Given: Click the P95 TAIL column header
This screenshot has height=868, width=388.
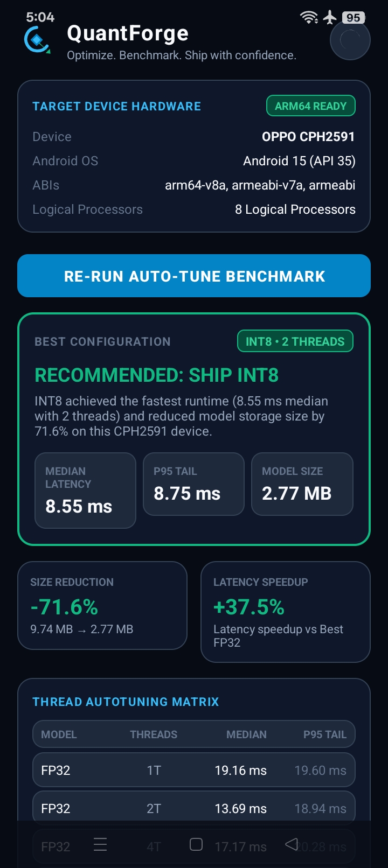Looking at the screenshot, I should (x=325, y=734).
